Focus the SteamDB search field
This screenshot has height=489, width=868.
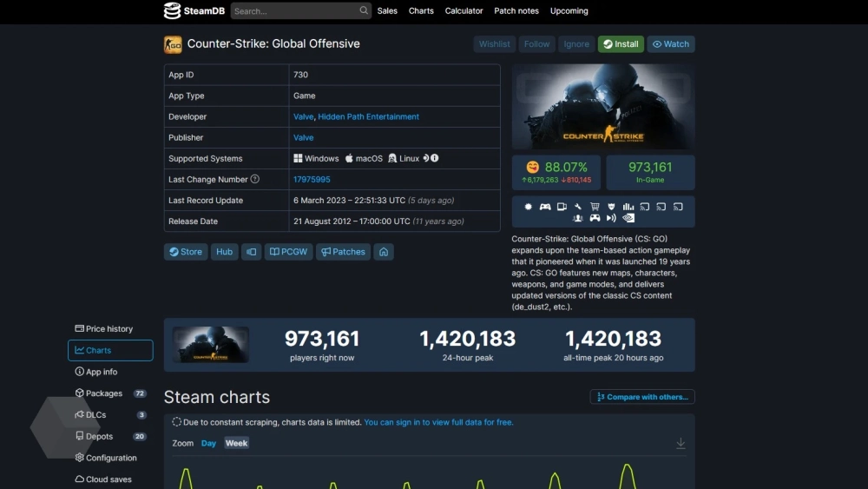point(295,11)
